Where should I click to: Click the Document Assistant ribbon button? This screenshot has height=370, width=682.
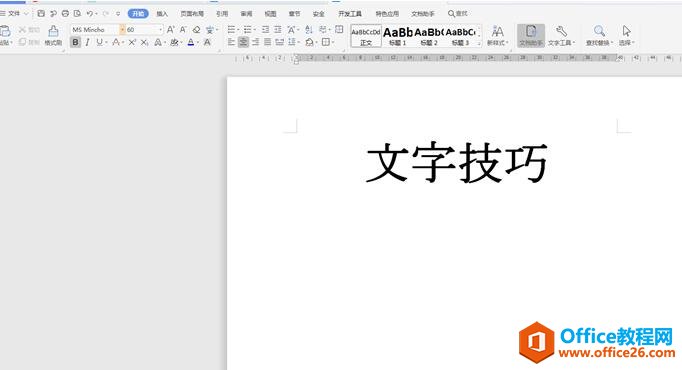(x=531, y=35)
